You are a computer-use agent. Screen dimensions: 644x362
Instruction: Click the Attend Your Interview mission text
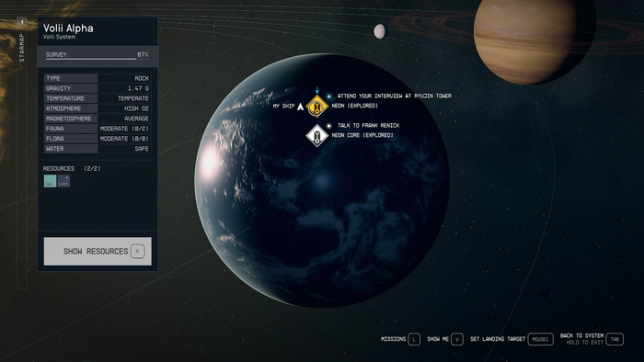tap(395, 96)
